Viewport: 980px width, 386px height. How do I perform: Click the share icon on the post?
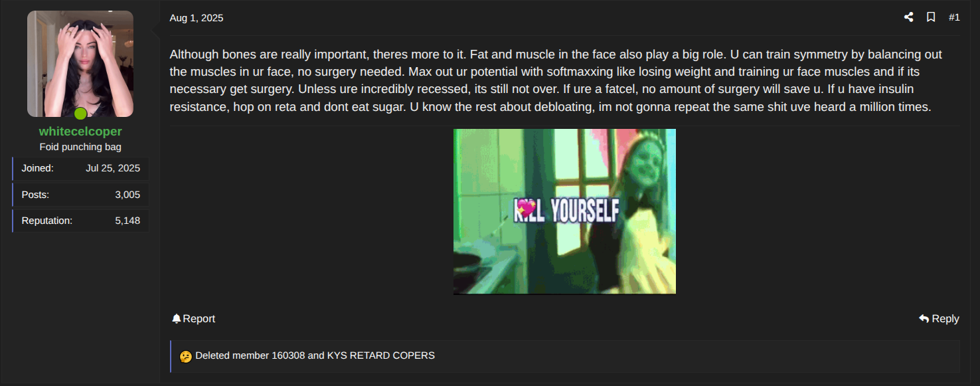pos(908,17)
